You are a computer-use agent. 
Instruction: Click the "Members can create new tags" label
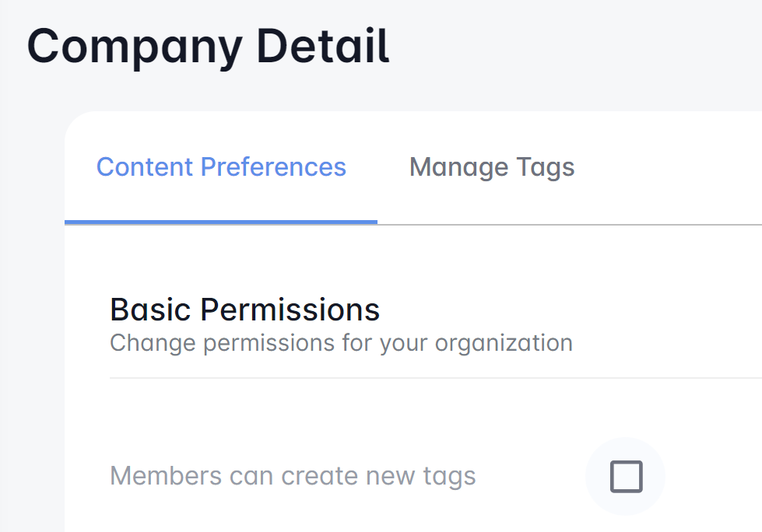(293, 476)
